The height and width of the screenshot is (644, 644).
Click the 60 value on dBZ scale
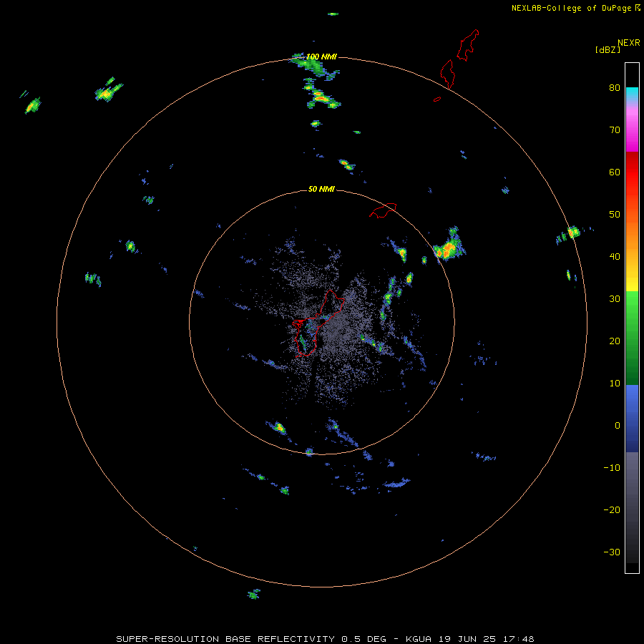click(615, 172)
